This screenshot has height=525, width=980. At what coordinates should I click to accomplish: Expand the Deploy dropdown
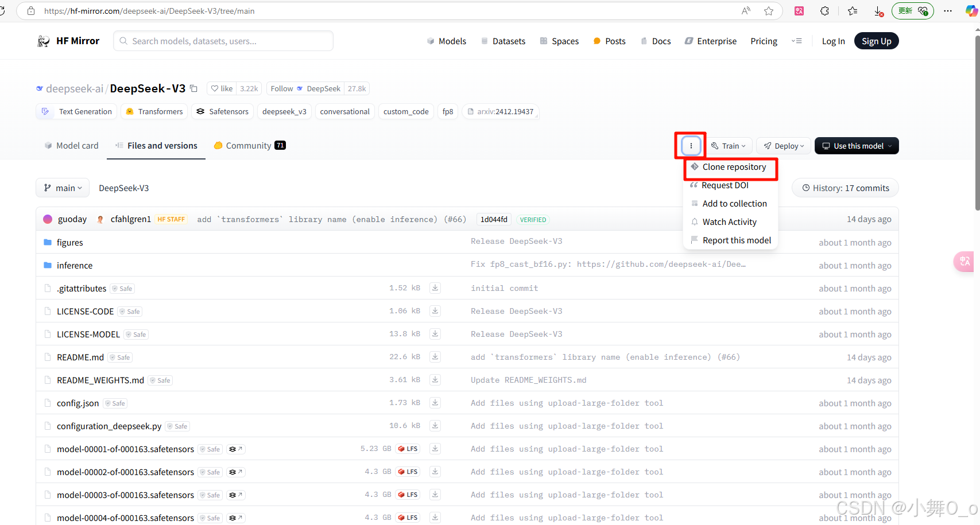click(x=783, y=146)
